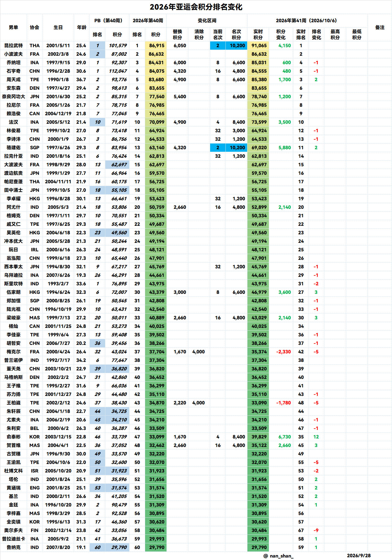Click birthday cell 2007/8/20
Image resolution: width=392 pixels, height=560 pixels.
(x=58, y=547)
